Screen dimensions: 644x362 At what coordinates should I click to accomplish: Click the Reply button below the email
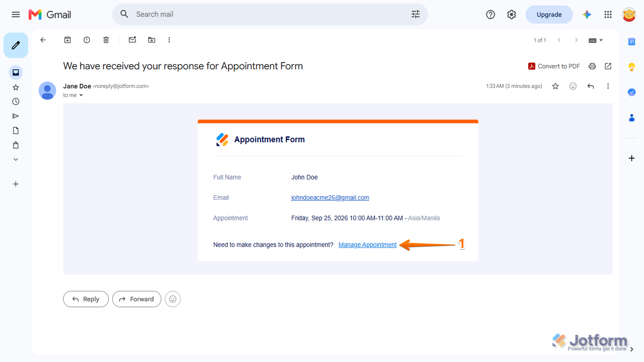86,299
